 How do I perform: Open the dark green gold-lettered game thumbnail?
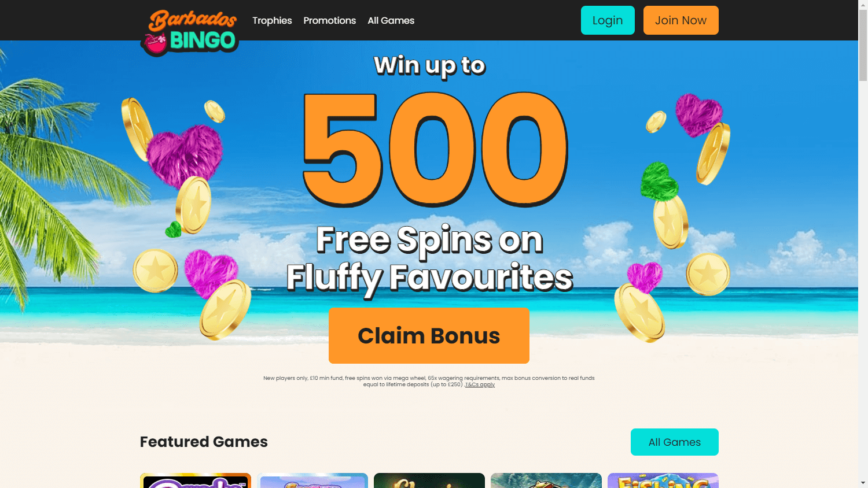point(429,480)
